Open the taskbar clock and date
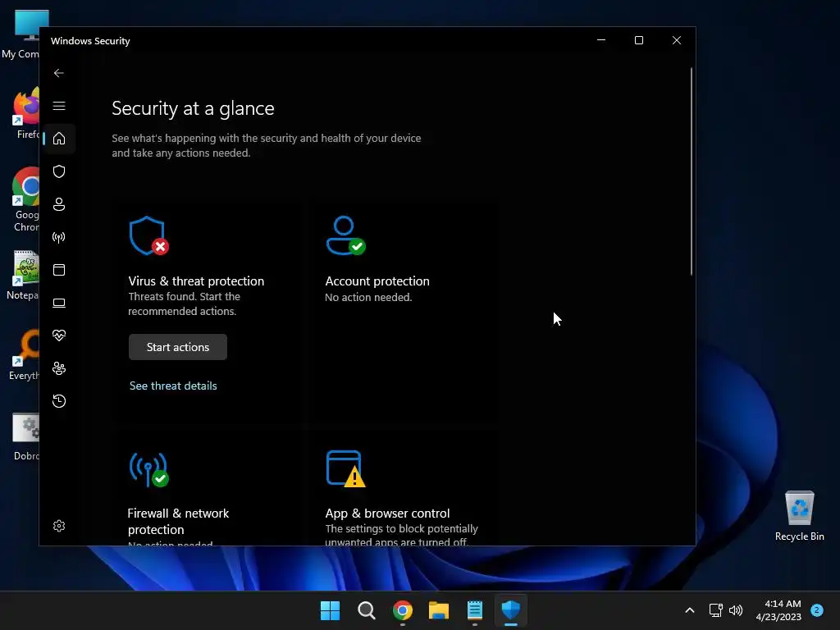The height and width of the screenshot is (630, 840). tap(778, 610)
